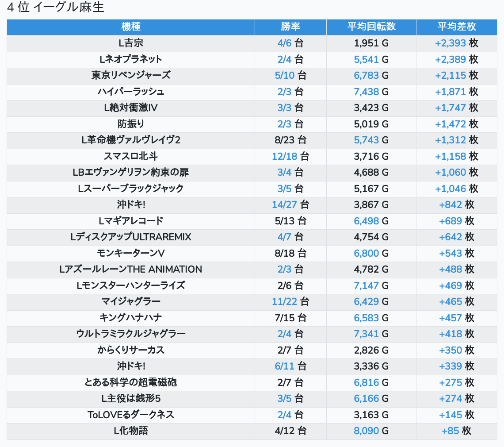Click the 東京リベンジャーズ row name
Screen dimensions: 504x447
coord(131,75)
